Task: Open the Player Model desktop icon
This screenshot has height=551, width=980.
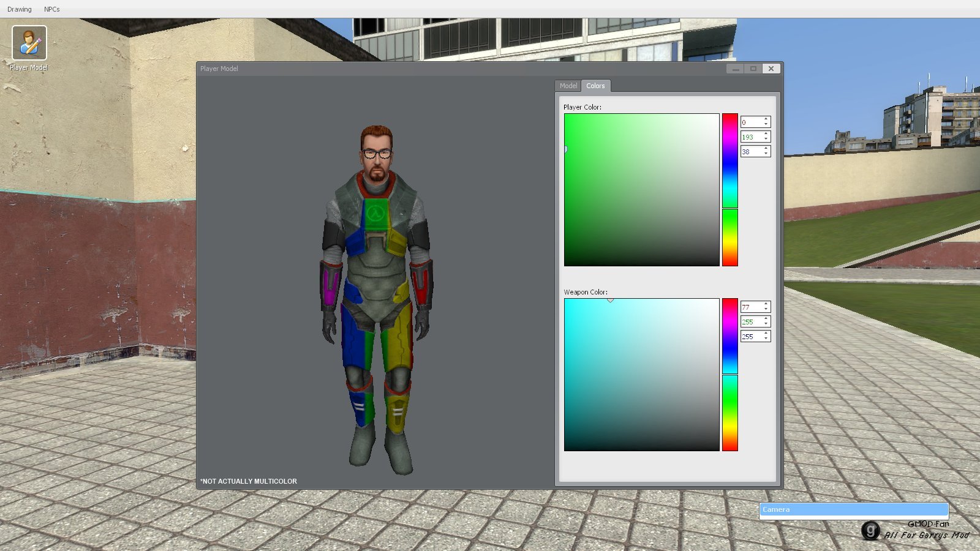Action: pos(29,48)
